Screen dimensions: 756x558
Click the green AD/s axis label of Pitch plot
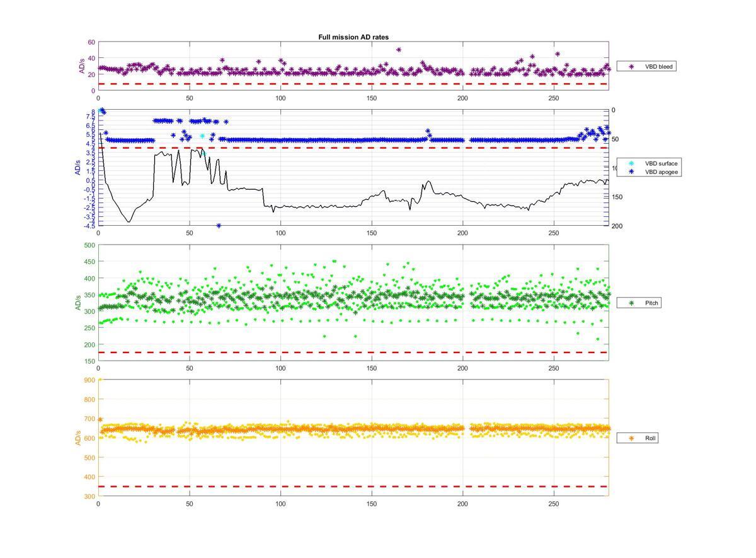click(78, 303)
